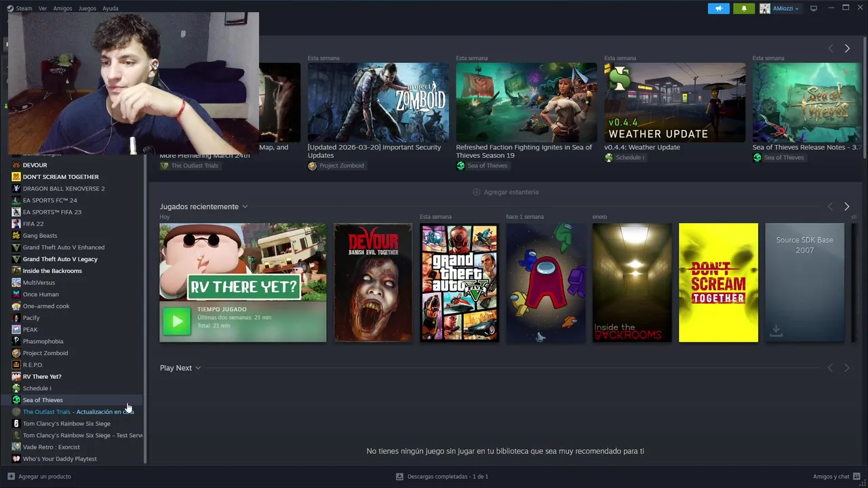Viewport: 868px width, 488px height.
Task: Open v0.4.4: Weather Update news title
Action: (642, 147)
